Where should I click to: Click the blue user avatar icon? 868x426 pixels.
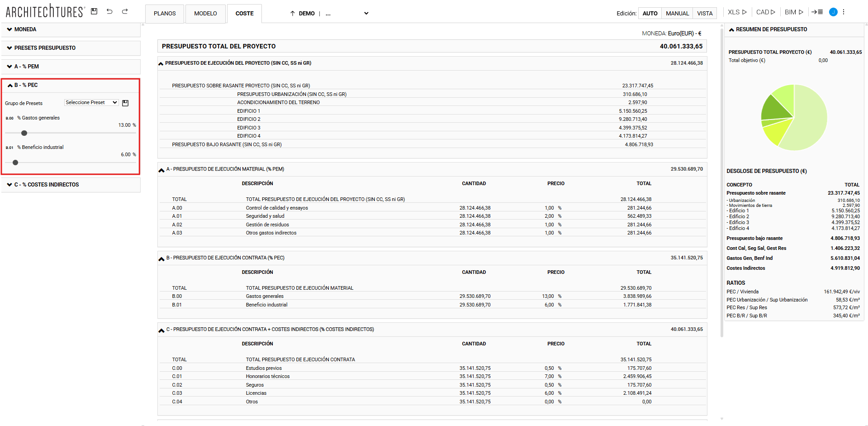point(833,12)
